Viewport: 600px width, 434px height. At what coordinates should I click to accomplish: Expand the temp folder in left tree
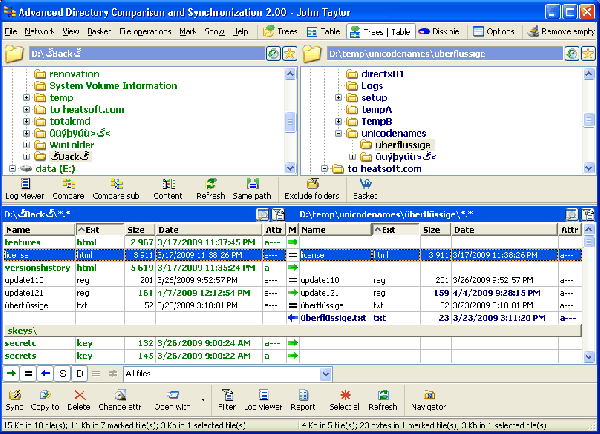pyautogui.click(x=26, y=98)
